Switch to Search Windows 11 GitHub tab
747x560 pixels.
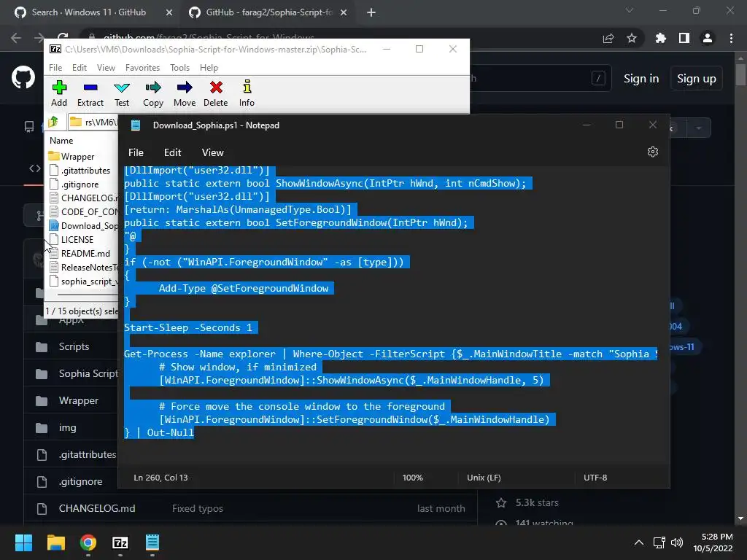click(x=88, y=12)
